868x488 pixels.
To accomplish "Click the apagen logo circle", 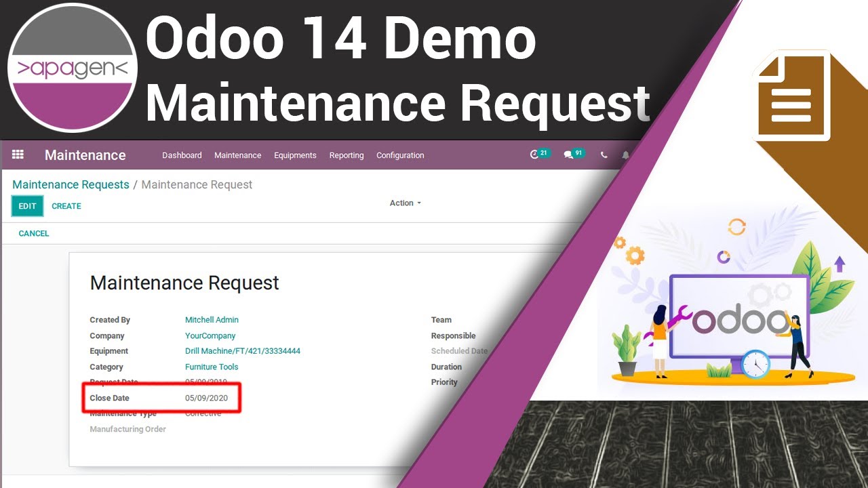I will (x=73, y=68).
